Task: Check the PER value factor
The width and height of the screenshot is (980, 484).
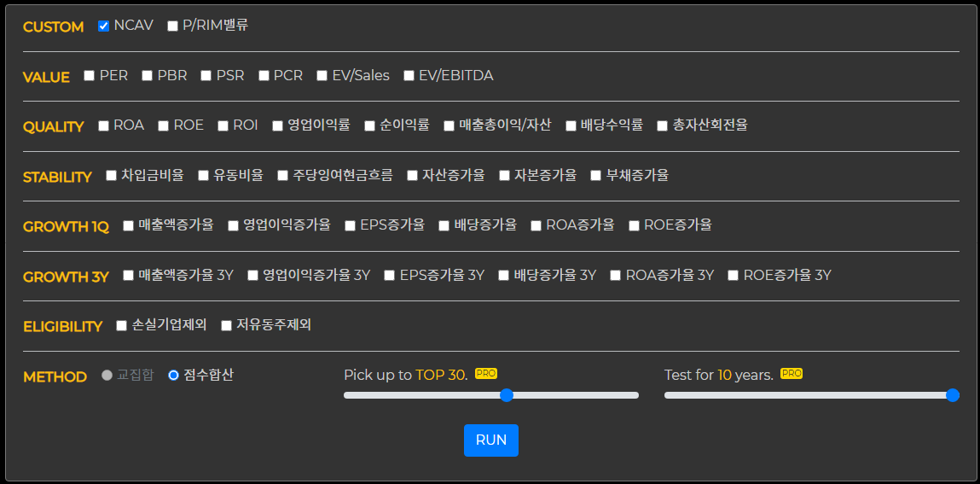Action: [89, 76]
